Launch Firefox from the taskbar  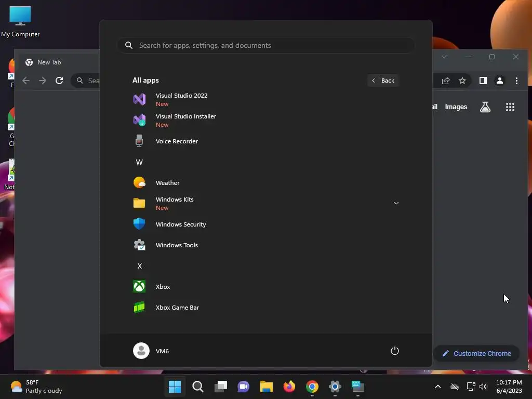289,387
